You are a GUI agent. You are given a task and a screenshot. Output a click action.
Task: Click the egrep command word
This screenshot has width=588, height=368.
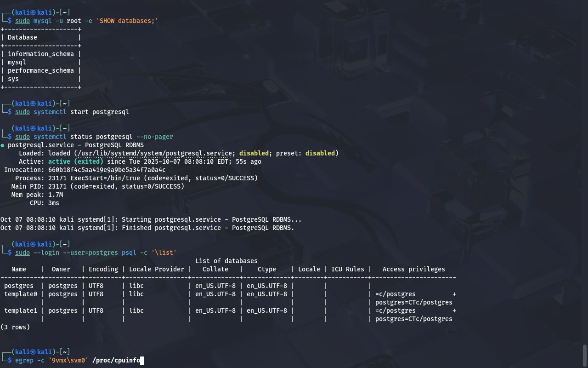click(24, 361)
